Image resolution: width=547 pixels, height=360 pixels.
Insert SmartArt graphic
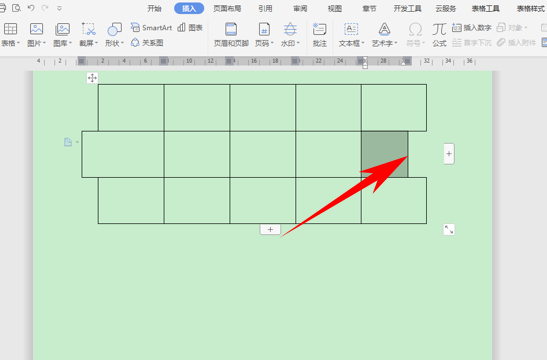[151, 28]
